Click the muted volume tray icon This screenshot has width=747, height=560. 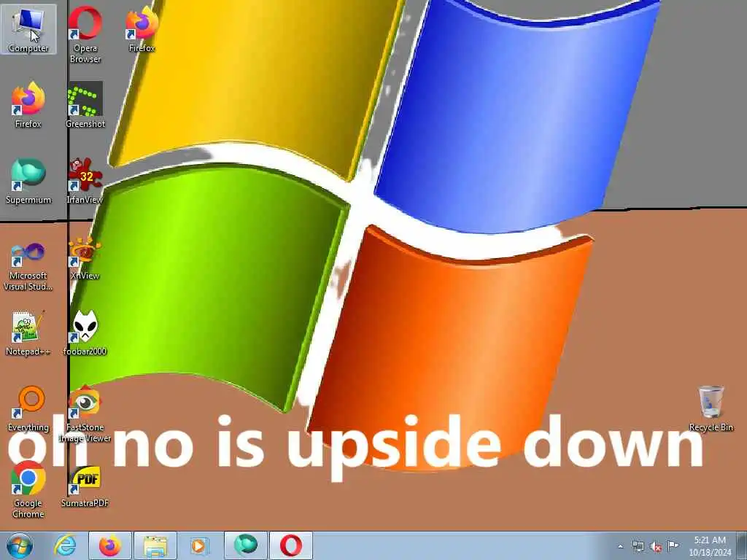[656, 546]
